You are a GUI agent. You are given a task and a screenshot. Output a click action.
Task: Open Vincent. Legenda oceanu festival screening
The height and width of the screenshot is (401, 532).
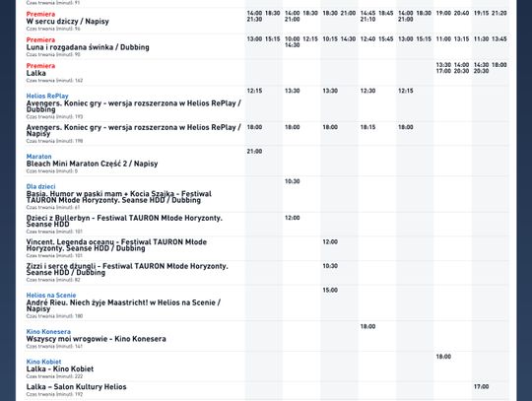(116, 245)
